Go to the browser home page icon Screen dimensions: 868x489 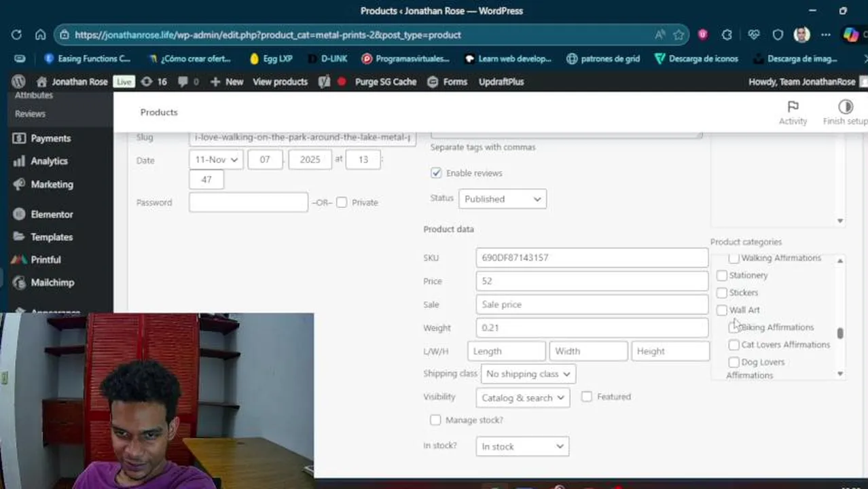(x=40, y=35)
